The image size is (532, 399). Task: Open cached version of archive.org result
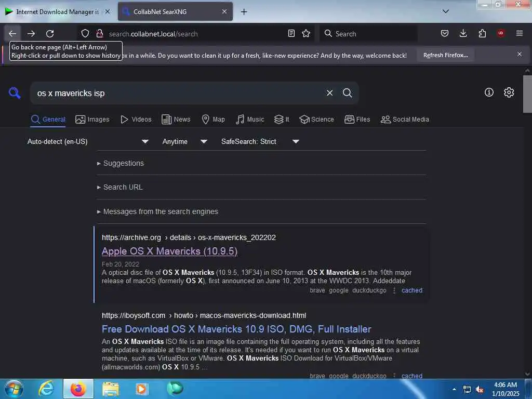[x=412, y=290]
